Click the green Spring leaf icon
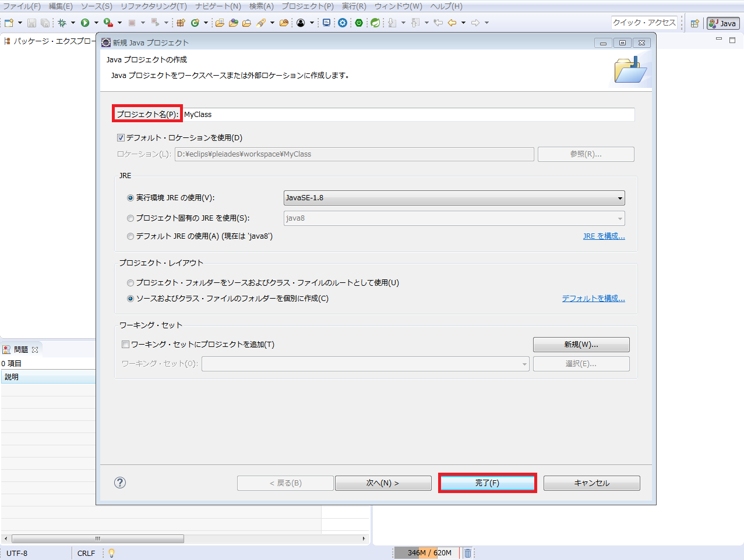This screenshot has height=560, width=744. pos(375,23)
